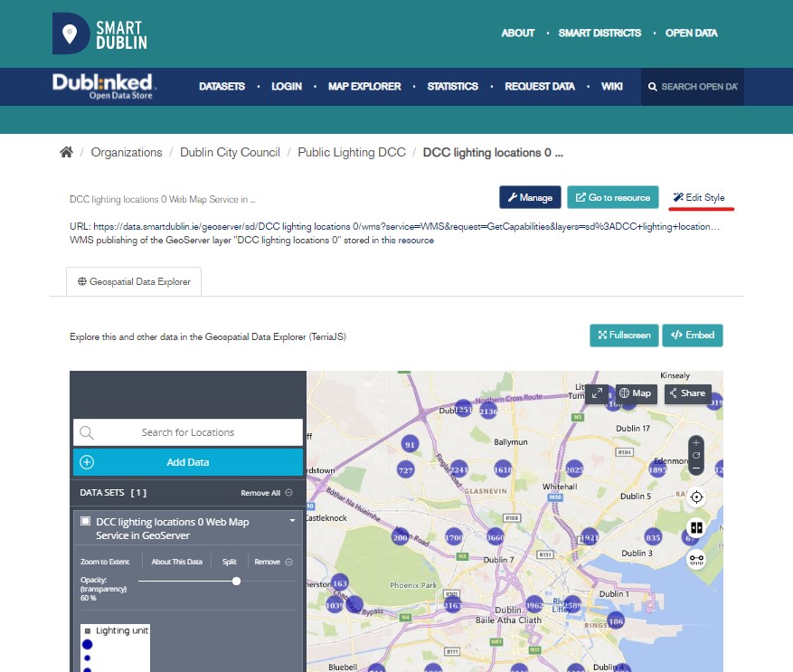Screen dimensions: 793x672
Task: Go to Datasets in navigation menu
Action: pos(222,87)
